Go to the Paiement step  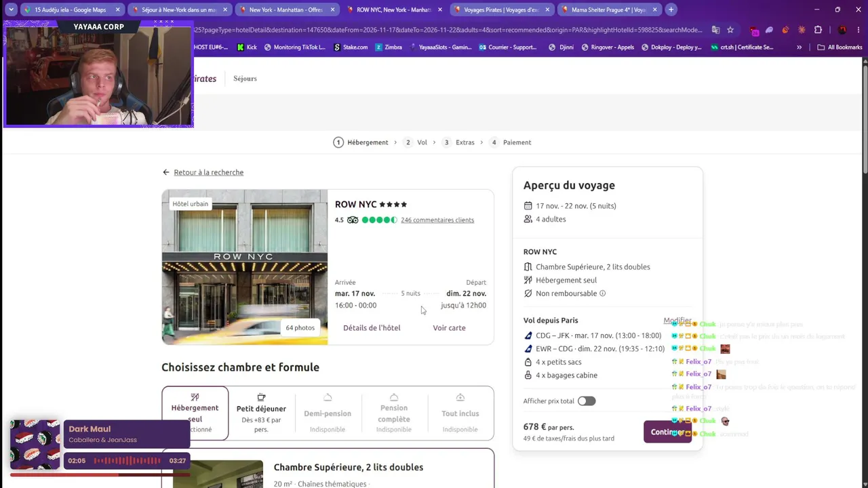[x=510, y=142]
